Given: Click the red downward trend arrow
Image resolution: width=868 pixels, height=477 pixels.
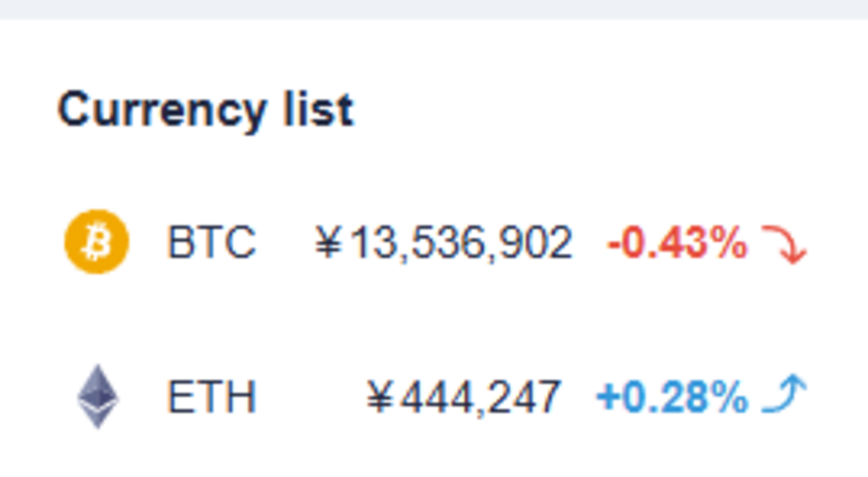Looking at the screenshot, I should click(785, 244).
